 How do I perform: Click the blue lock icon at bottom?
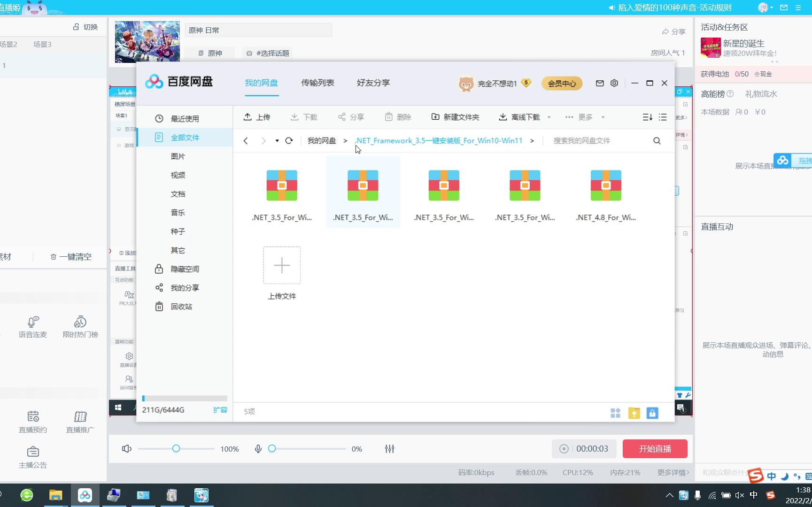(x=652, y=413)
